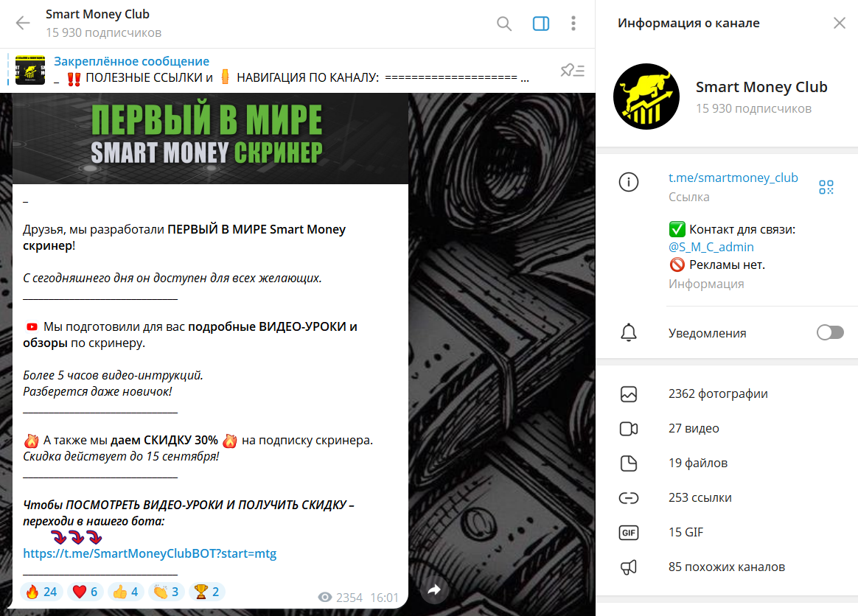The image size is (858, 616).
Task: React with the red heart 6
Action: click(86, 592)
